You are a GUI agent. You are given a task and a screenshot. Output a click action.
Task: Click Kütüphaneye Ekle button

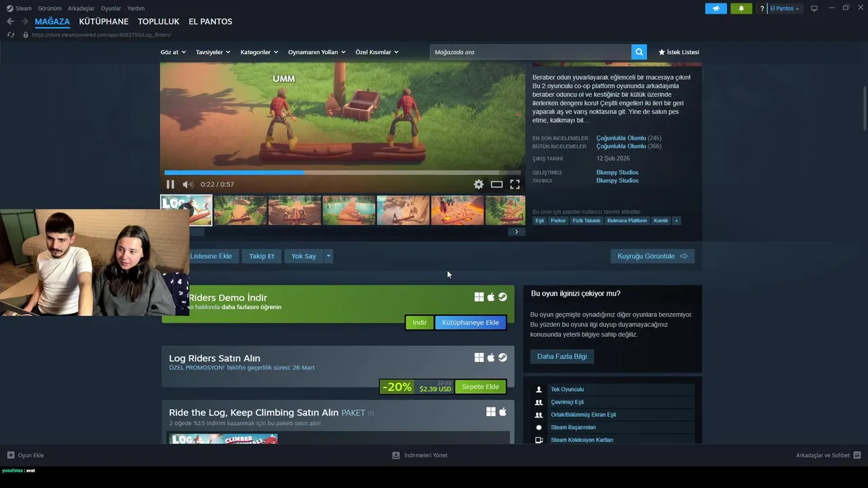pyautogui.click(x=471, y=323)
